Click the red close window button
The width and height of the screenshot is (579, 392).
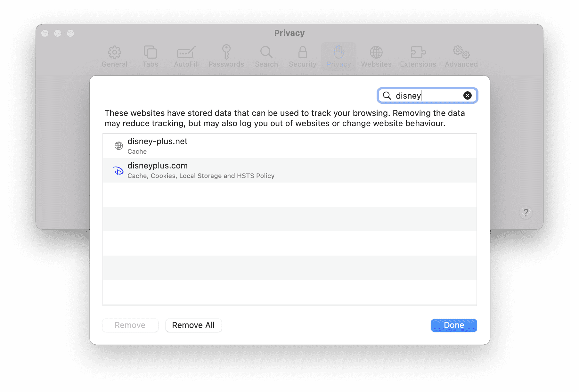[x=45, y=33]
